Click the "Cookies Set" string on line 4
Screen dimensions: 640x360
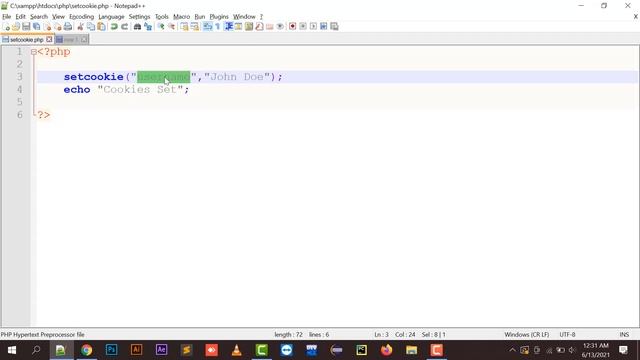[x=140, y=89]
